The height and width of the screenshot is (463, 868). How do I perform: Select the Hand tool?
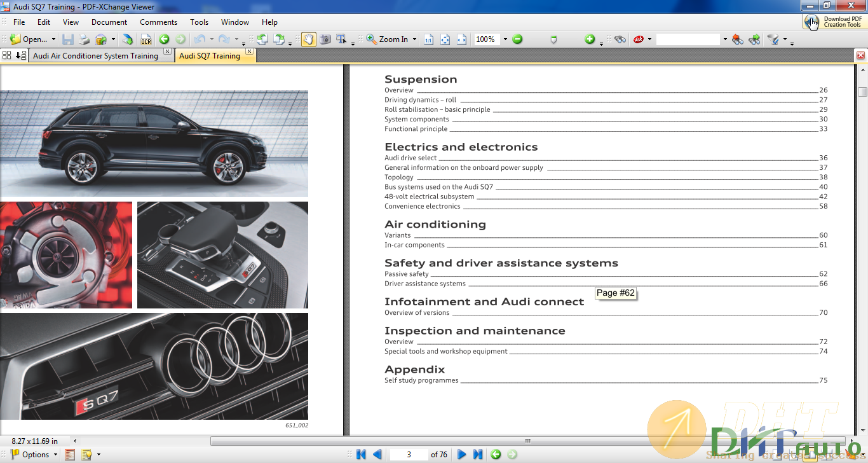(x=308, y=39)
